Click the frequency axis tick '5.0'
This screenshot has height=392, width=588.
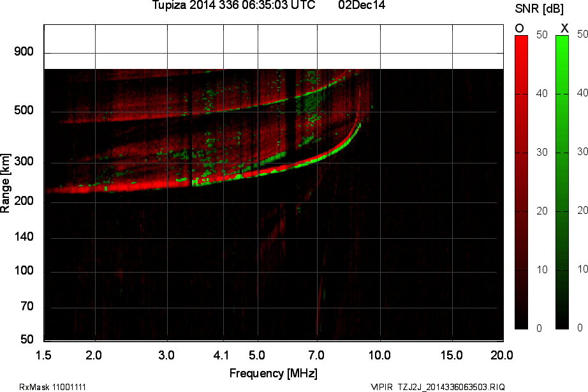(257, 355)
